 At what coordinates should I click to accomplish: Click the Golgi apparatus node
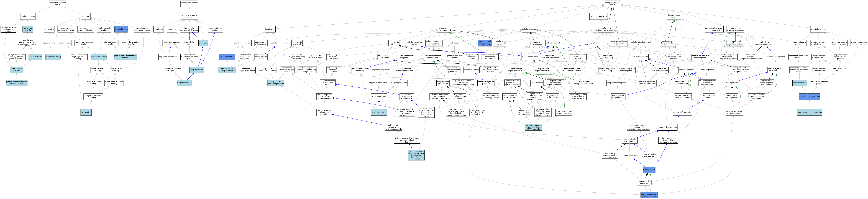click(196, 70)
